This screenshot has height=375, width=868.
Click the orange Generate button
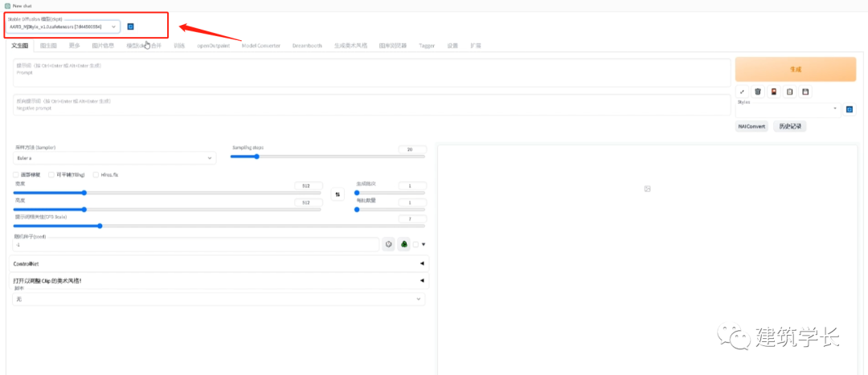795,70
